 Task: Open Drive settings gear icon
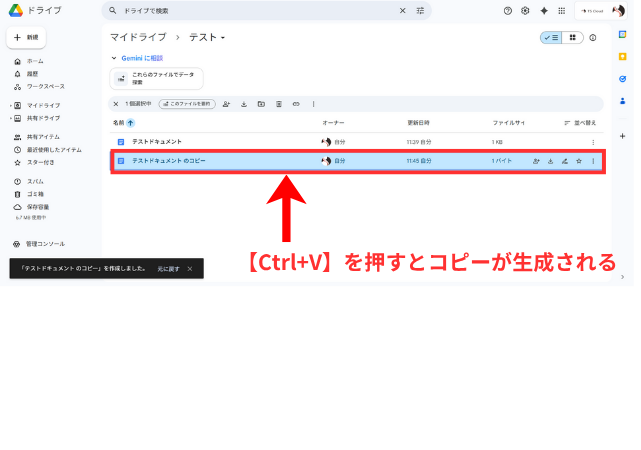pos(525,11)
